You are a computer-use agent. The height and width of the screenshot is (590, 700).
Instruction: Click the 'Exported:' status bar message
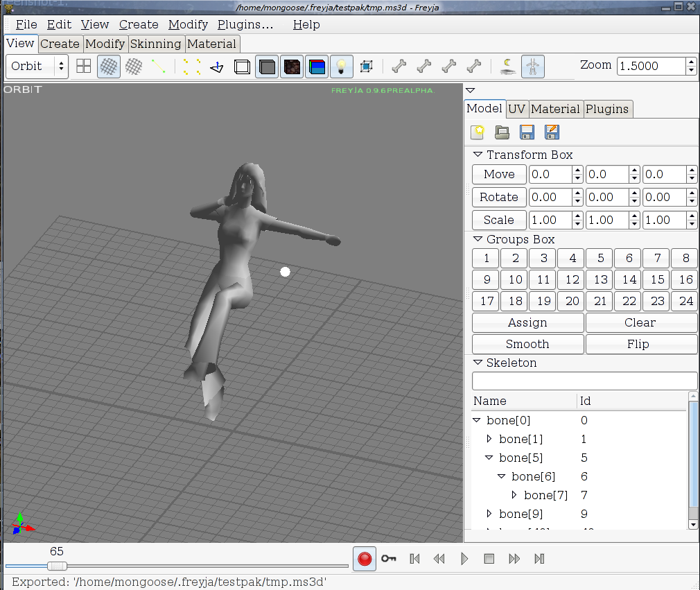pos(169,582)
